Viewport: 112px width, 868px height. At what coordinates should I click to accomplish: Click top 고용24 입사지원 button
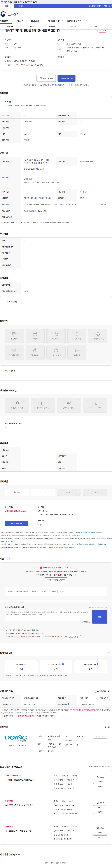(66, 78)
